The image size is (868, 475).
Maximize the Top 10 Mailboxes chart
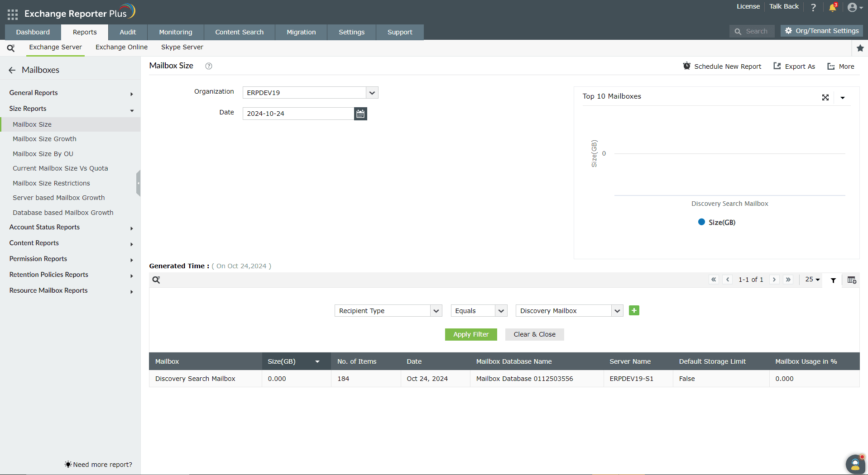tap(825, 97)
